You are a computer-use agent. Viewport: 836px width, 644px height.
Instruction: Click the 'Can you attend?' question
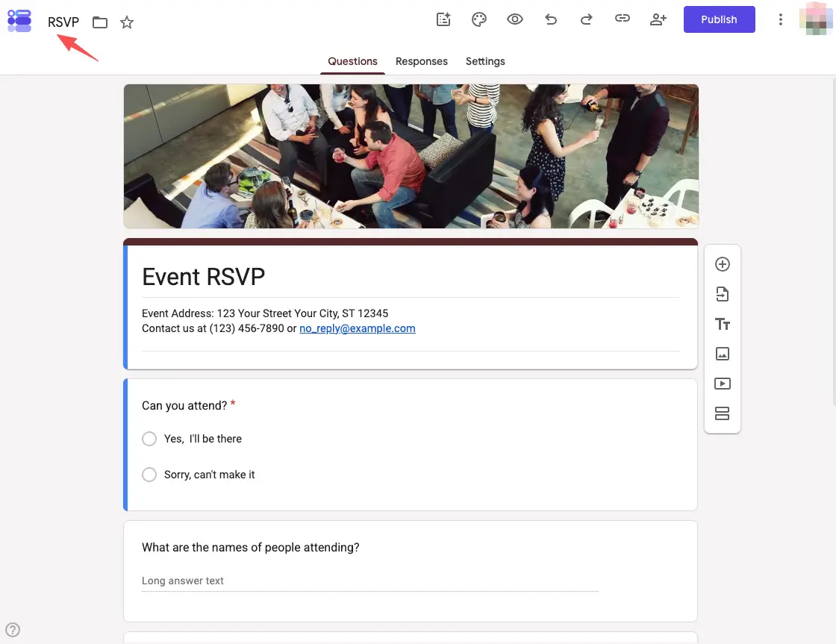(184, 406)
